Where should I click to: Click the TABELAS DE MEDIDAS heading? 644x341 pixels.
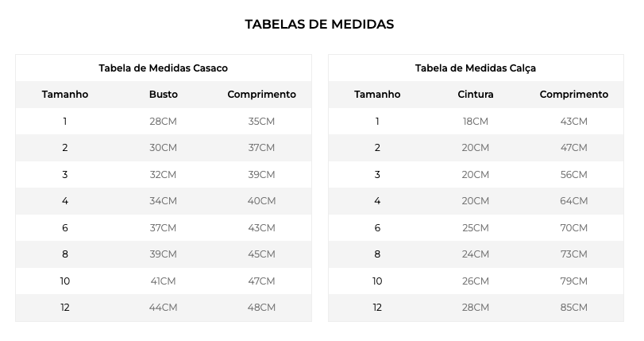pyautogui.click(x=319, y=24)
